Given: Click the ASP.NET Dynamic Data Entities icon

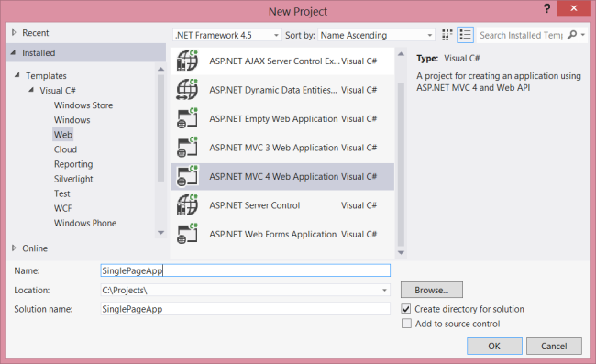Looking at the screenshot, I should point(187,90).
